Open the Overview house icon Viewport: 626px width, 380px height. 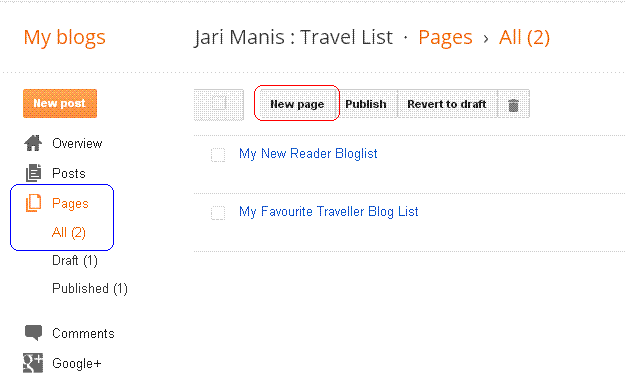[x=33, y=143]
